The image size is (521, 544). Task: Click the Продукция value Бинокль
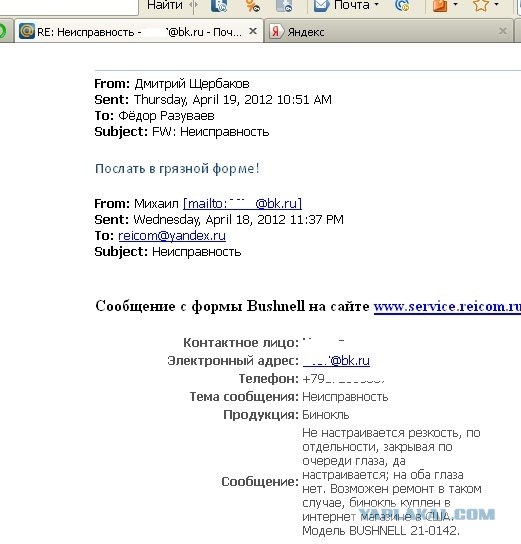coord(325,415)
